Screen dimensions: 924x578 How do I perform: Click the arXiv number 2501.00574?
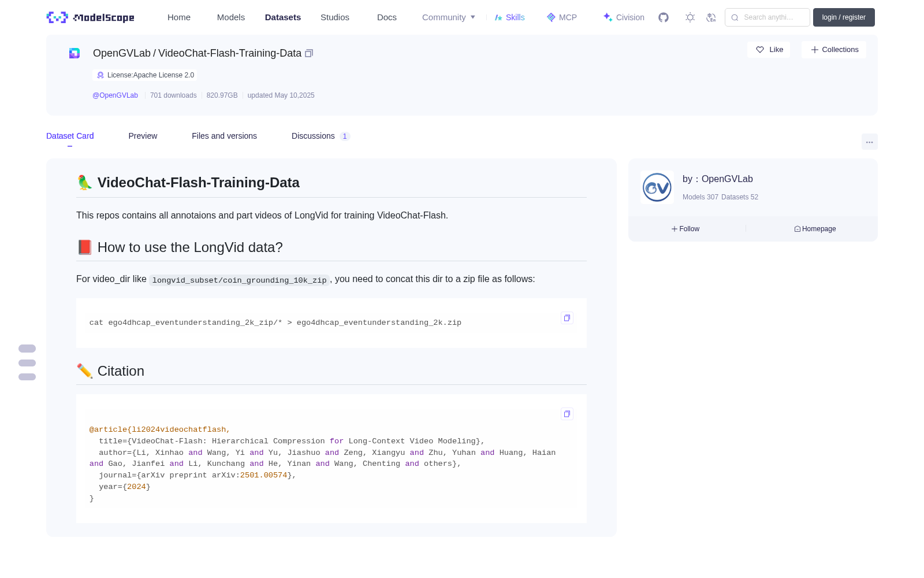263,475
